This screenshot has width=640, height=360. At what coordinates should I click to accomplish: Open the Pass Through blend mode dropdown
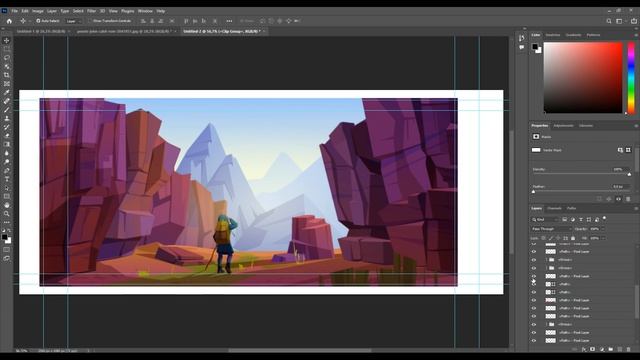551,229
